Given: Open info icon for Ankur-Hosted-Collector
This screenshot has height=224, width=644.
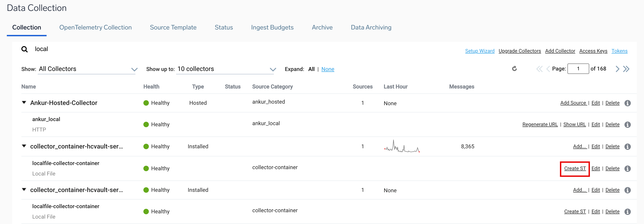Looking at the screenshot, I should (x=627, y=103).
